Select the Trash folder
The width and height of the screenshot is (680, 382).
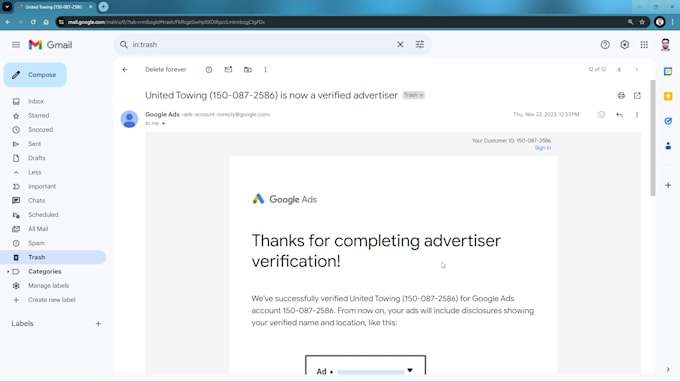point(53,257)
